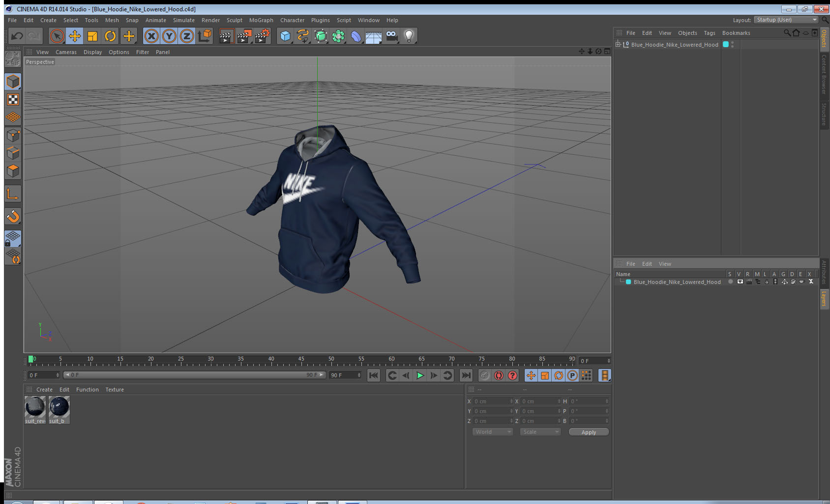The width and height of the screenshot is (830, 504).
Task: Toggle object visibility dots for the hoodie
Action: click(732, 44)
